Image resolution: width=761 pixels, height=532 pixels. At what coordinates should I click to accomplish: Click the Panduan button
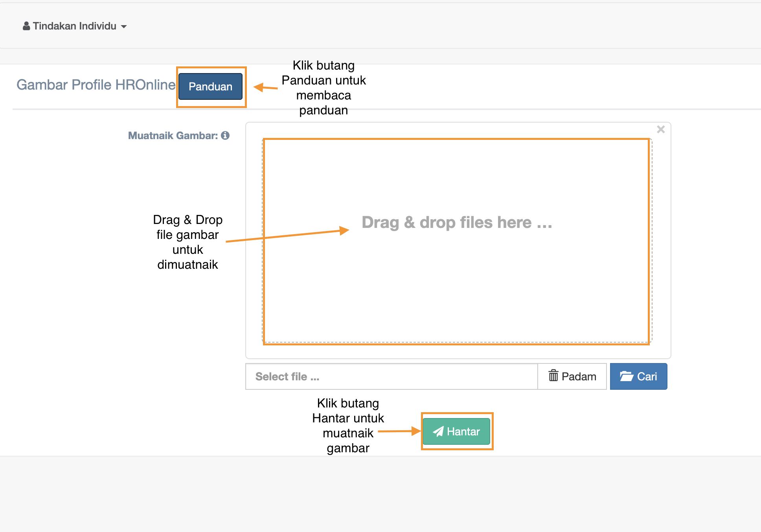(210, 86)
